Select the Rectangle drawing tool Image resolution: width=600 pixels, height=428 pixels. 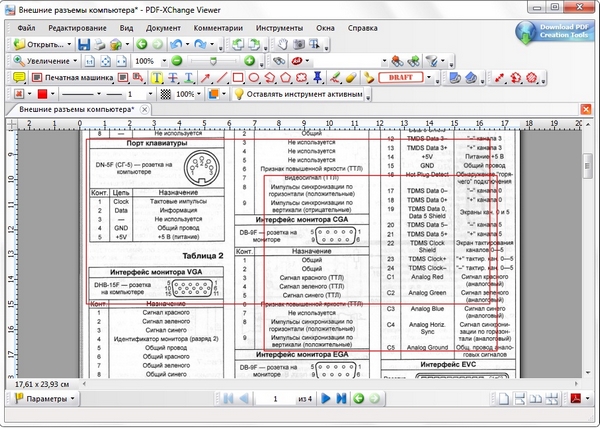click(238, 78)
